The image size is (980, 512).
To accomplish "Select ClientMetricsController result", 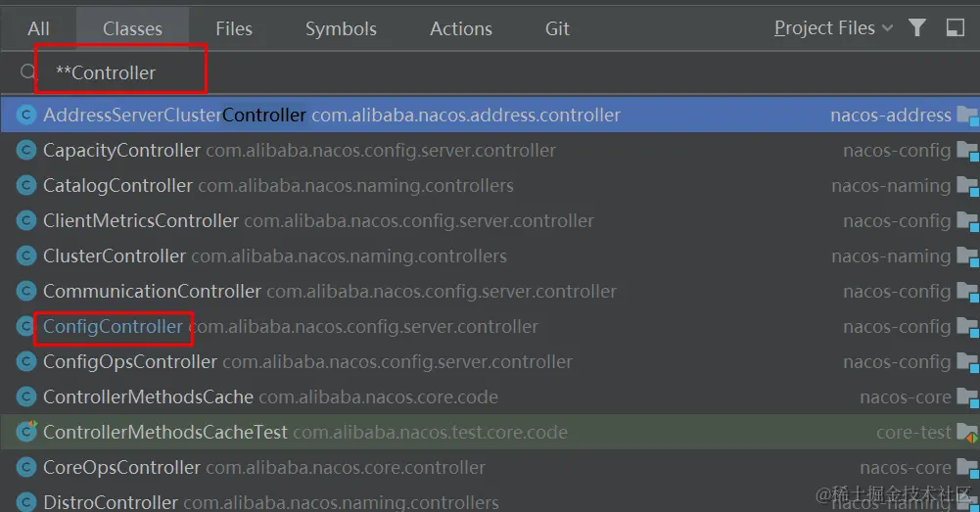I will point(490,220).
